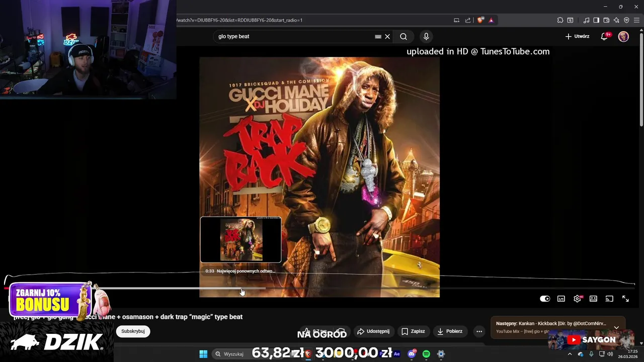Click the share page icon in address bar

468,20
